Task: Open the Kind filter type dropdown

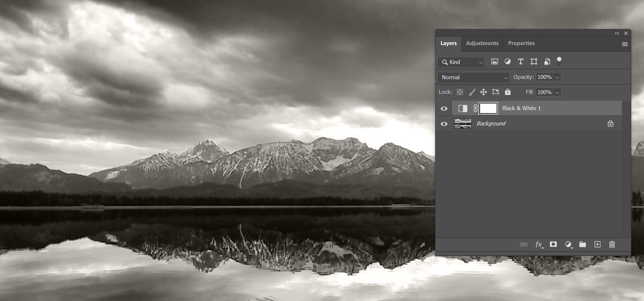Action: pos(462,62)
